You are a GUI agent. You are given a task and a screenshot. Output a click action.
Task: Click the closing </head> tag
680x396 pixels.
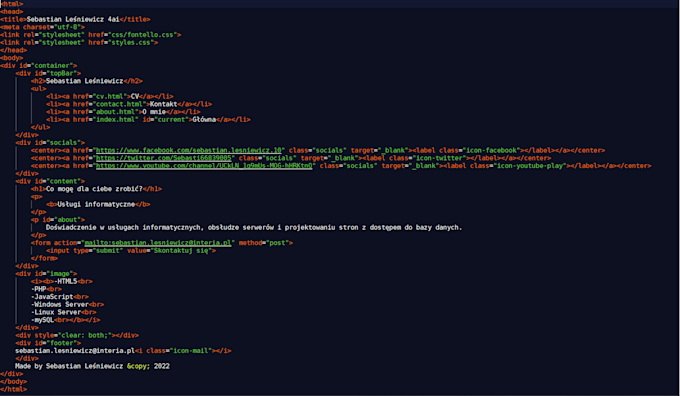point(13,50)
